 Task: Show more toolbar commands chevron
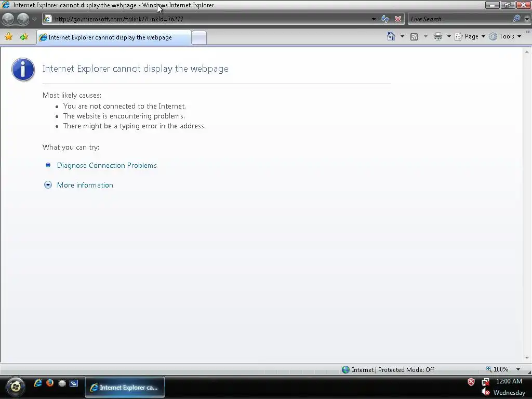tap(528, 32)
